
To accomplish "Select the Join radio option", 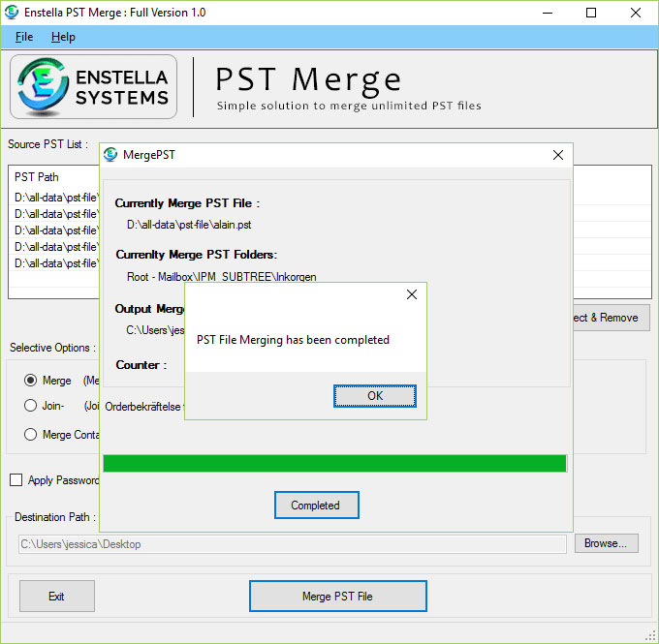I will coord(31,406).
